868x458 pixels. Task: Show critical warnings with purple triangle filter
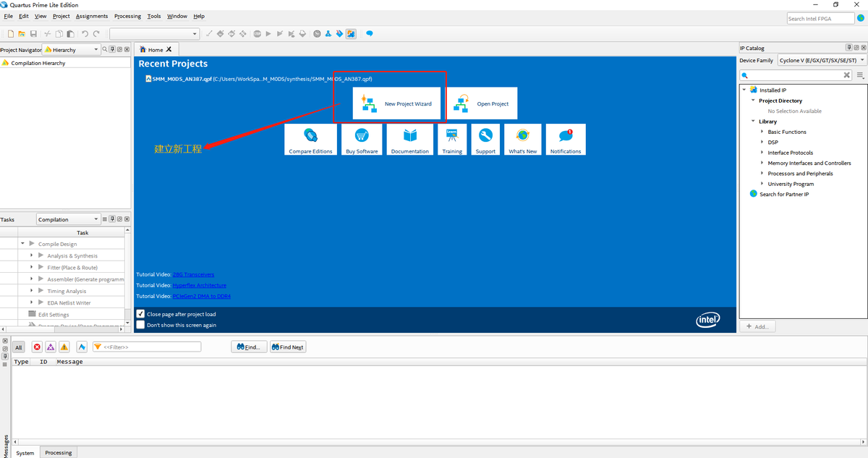[51, 347]
